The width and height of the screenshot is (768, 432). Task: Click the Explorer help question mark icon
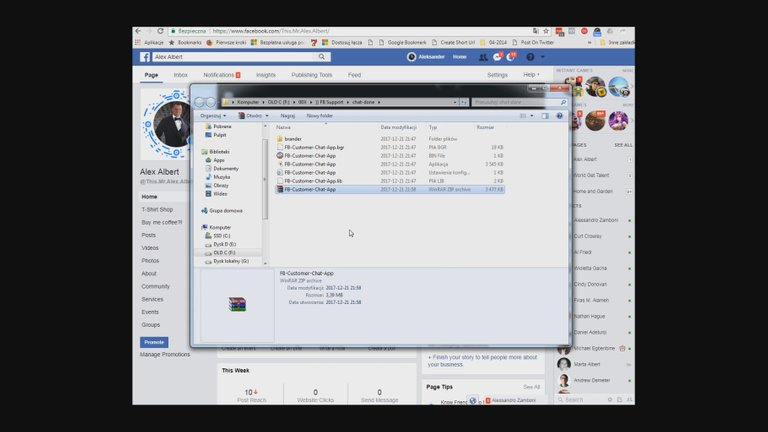(559, 116)
